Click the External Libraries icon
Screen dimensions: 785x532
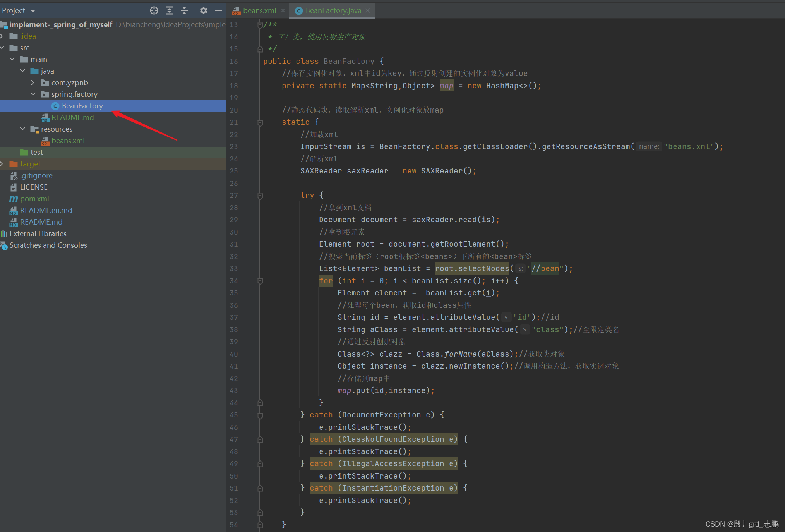[x=4, y=233]
